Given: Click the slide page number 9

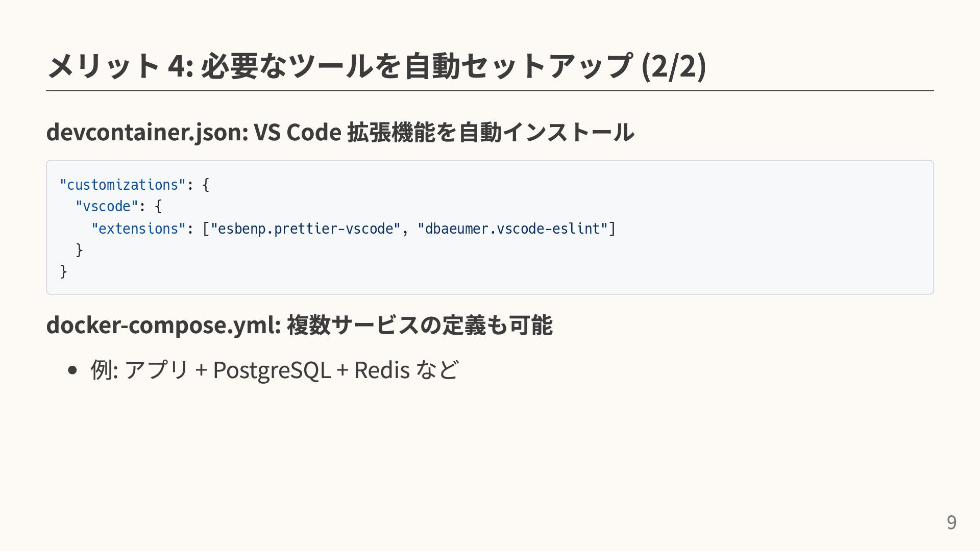Looking at the screenshot, I should pos(951,522).
